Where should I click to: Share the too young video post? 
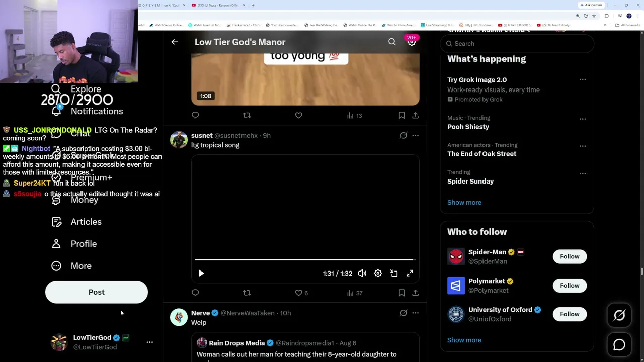pyautogui.click(x=415, y=115)
